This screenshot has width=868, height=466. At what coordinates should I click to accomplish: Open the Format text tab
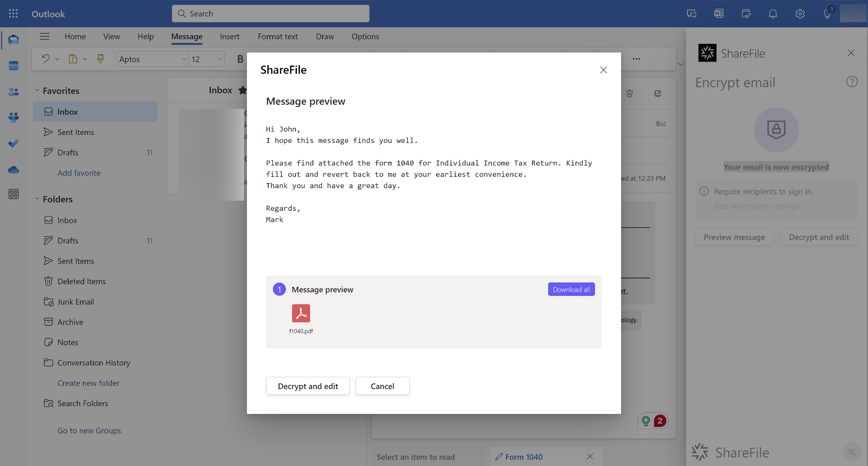pyautogui.click(x=278, y=36)
